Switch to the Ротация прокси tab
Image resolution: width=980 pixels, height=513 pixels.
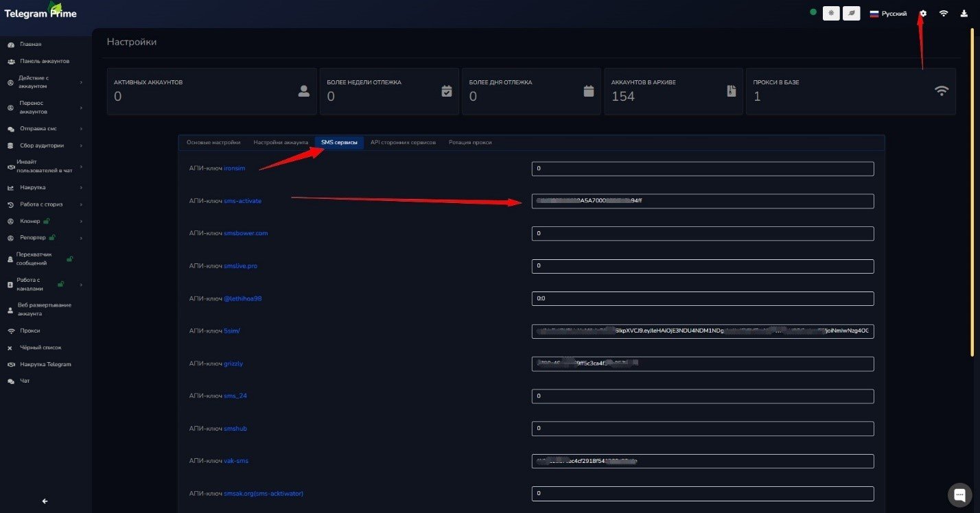point(470,143)
